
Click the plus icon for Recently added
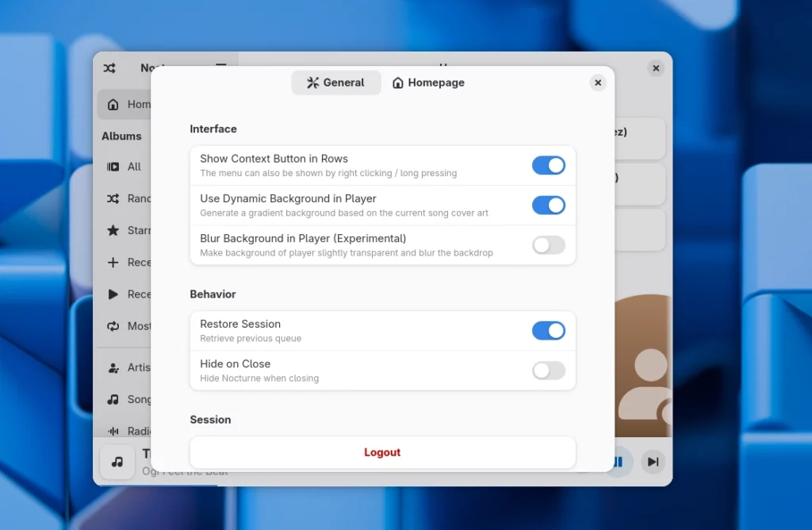click(x=113, y=263)
